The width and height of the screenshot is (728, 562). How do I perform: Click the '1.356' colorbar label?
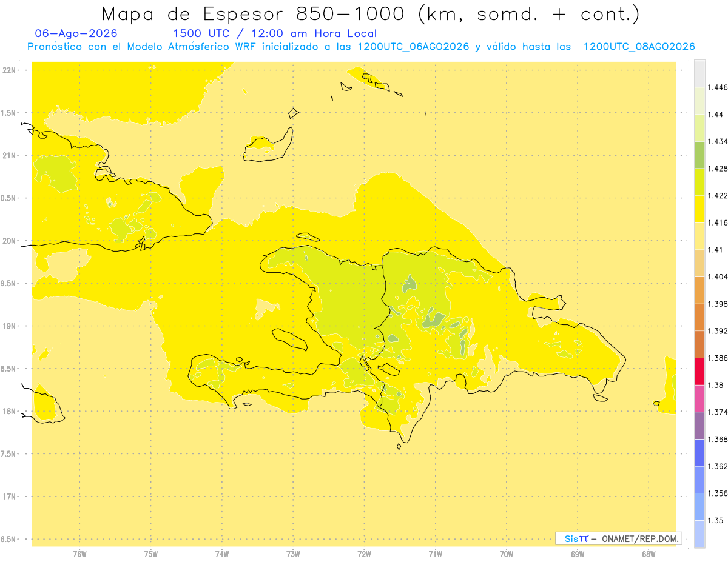(x=718, y=493)
